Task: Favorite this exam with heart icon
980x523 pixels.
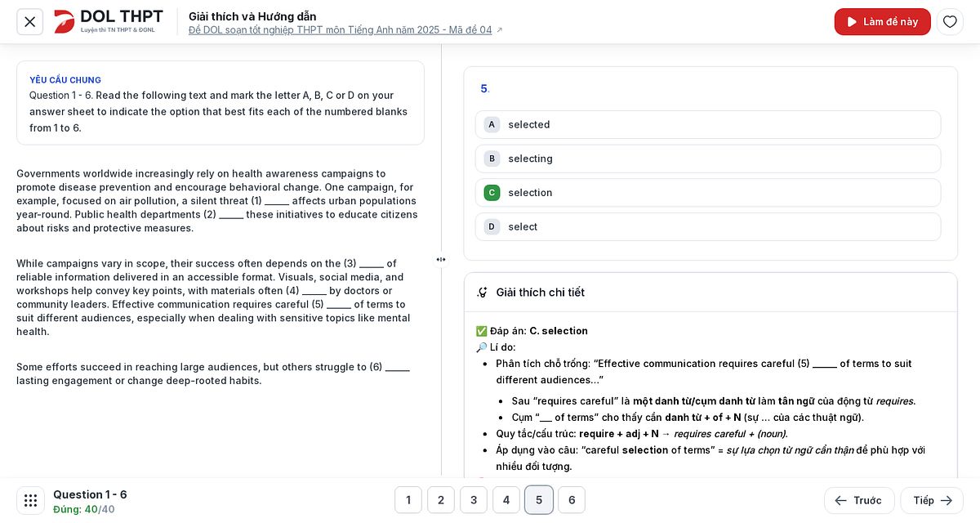Action: [950, 22]
